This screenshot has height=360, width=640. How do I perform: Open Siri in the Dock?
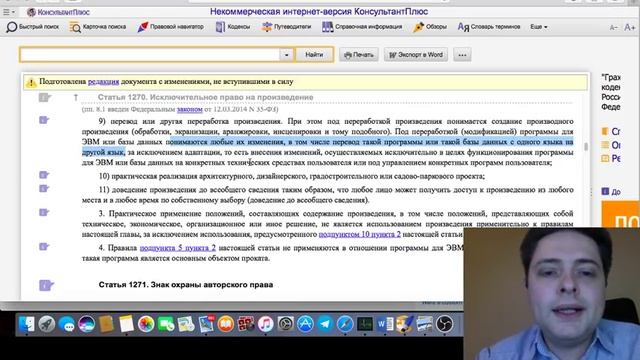(x=86, y=324)
